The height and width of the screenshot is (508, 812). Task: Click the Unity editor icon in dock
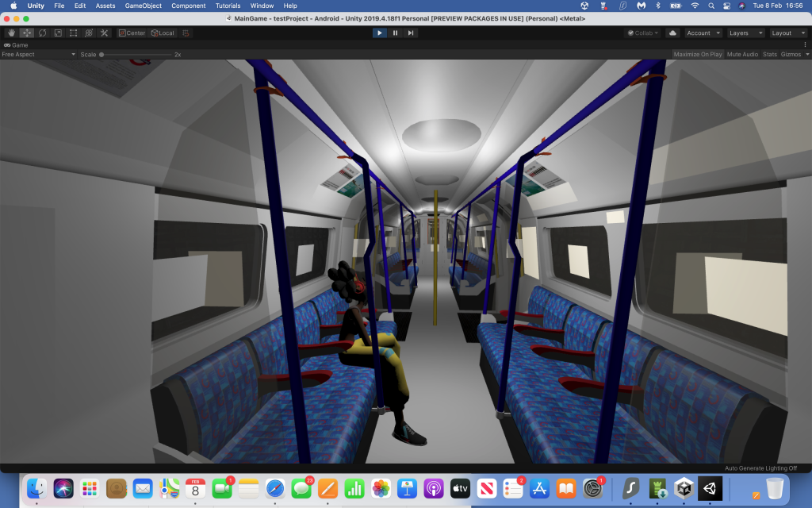pos(710,488)
